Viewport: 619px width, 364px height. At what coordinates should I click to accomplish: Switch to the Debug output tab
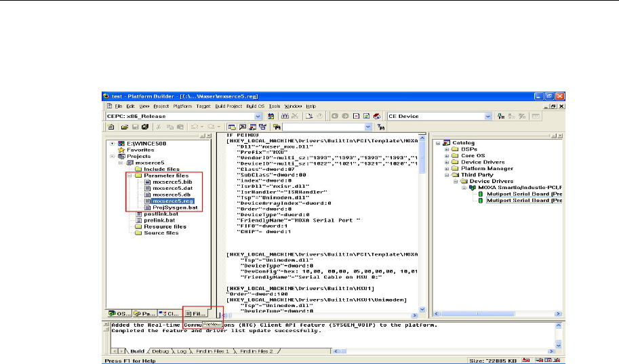pyautogui.click(x=160, y=351)
